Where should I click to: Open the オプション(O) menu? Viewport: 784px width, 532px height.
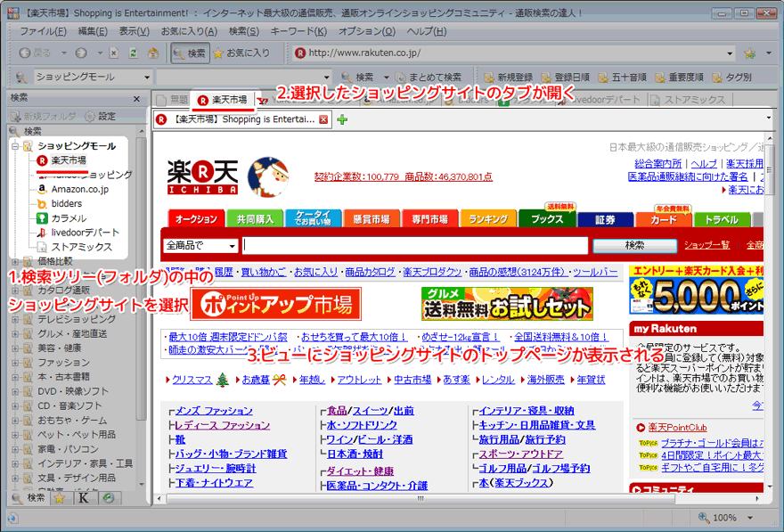tap(367, 31)
